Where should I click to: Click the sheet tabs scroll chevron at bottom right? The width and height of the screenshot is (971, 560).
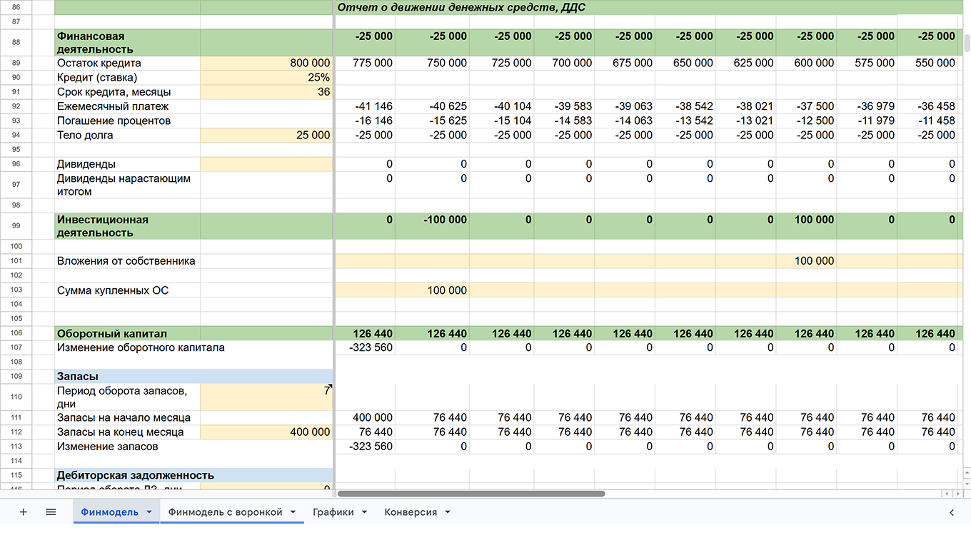pyautogui.click(x=952, y=512)
